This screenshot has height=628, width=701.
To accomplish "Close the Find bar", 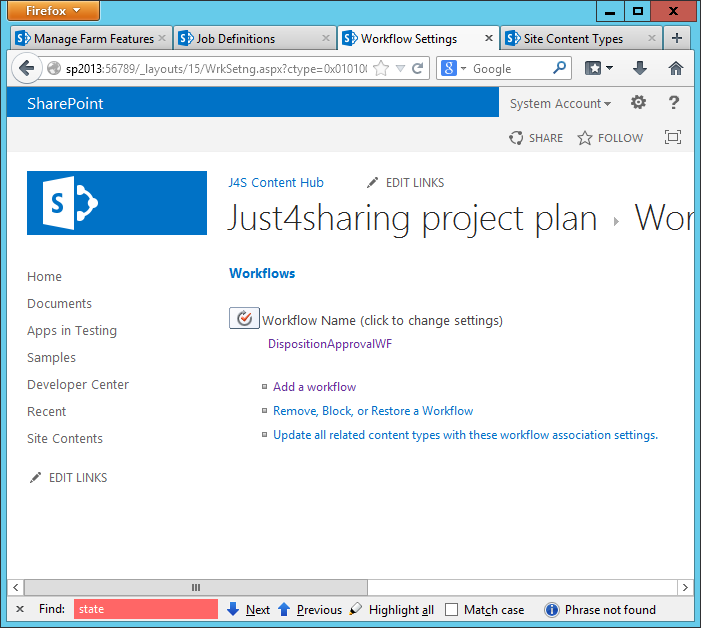I will pos(20,609).
